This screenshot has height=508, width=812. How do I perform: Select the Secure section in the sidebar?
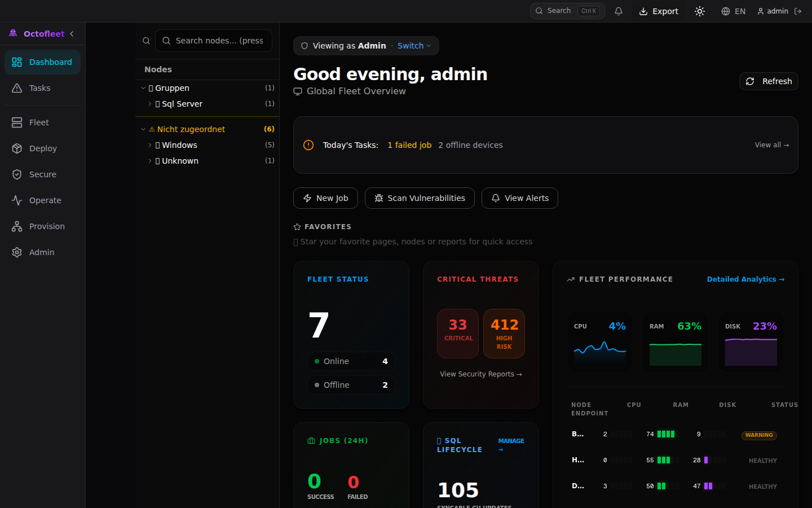click(41, 174)
